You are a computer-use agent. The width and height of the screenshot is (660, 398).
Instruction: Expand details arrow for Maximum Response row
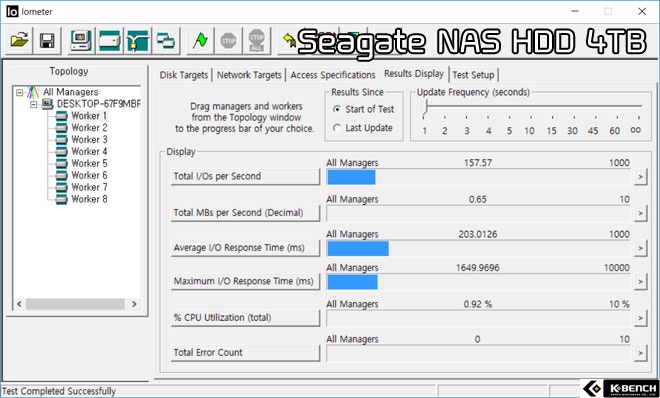pos(640,282)
